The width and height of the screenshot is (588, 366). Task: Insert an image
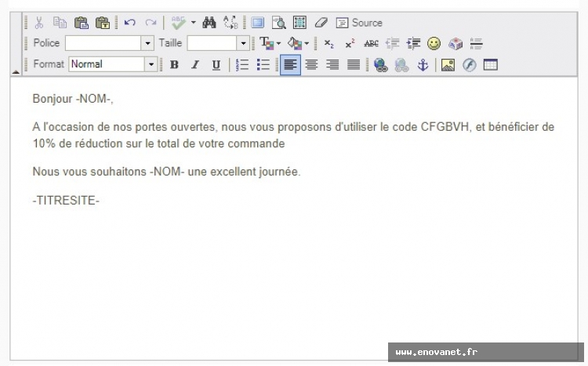pos(448,65)
